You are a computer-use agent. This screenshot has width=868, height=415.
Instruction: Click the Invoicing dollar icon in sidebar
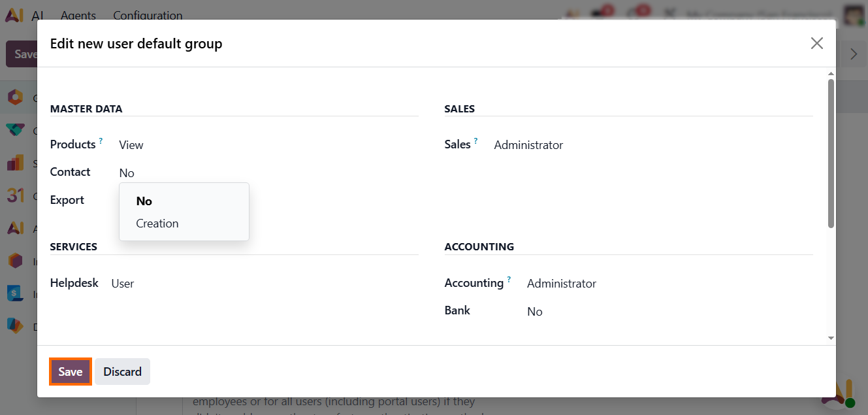coord(15,293)
